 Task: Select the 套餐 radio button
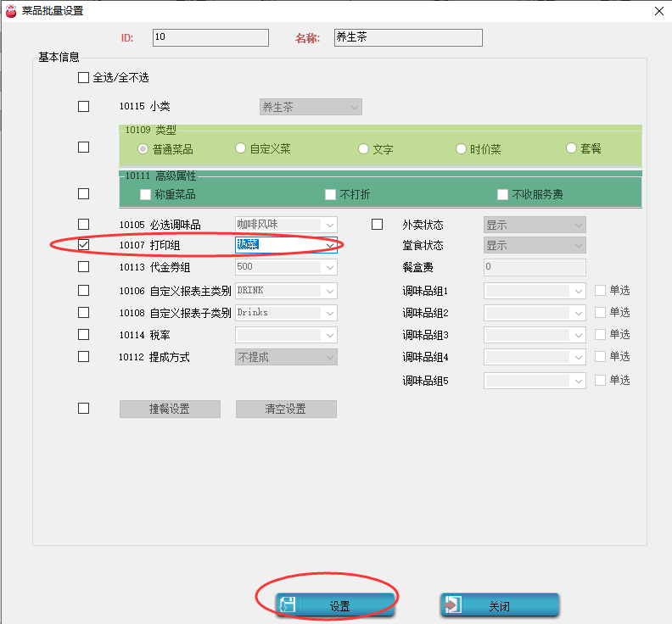tap(572, 148)
